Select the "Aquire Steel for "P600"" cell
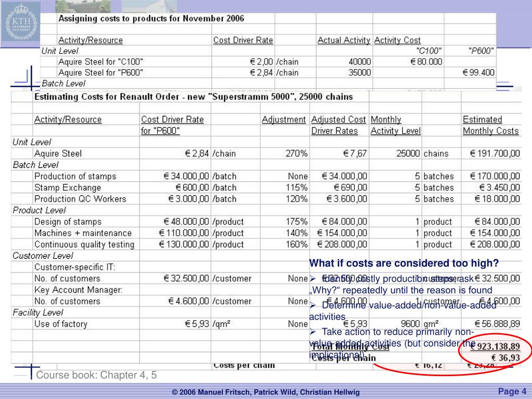The image size is (532, 399). click(101, 72)
